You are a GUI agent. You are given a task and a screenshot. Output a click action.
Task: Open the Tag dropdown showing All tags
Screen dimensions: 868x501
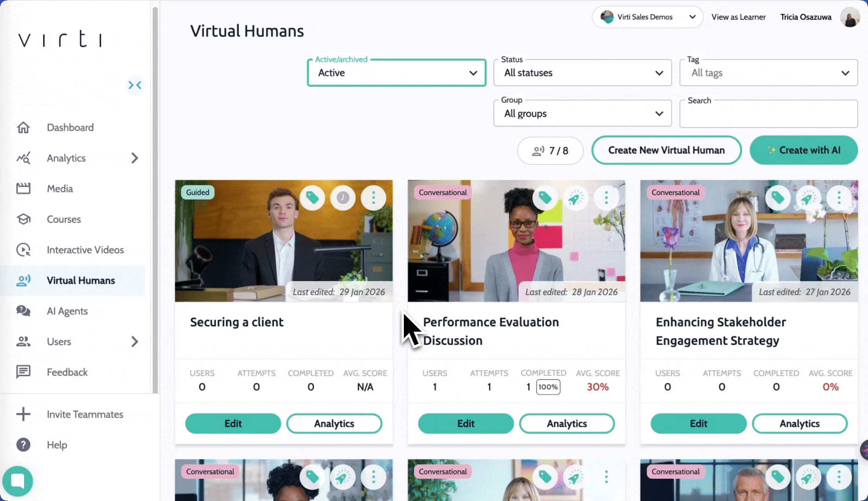[769, 73]
